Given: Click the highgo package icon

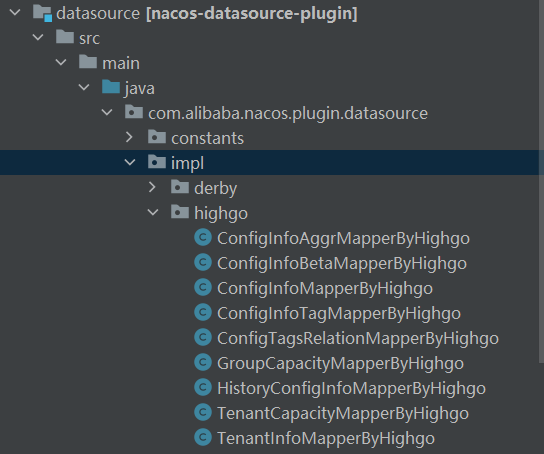Looking at the screenshot, I should pos(180,212).
